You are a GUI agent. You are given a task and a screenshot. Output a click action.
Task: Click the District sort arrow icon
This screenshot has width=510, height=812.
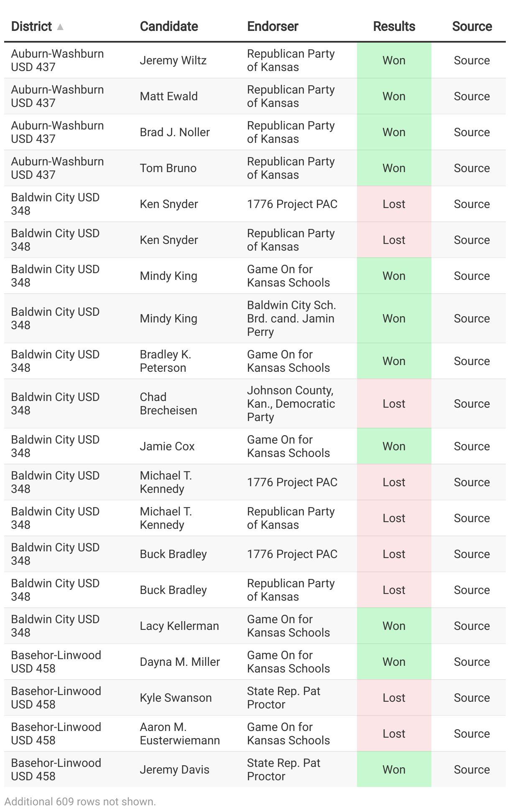[60, 27]
